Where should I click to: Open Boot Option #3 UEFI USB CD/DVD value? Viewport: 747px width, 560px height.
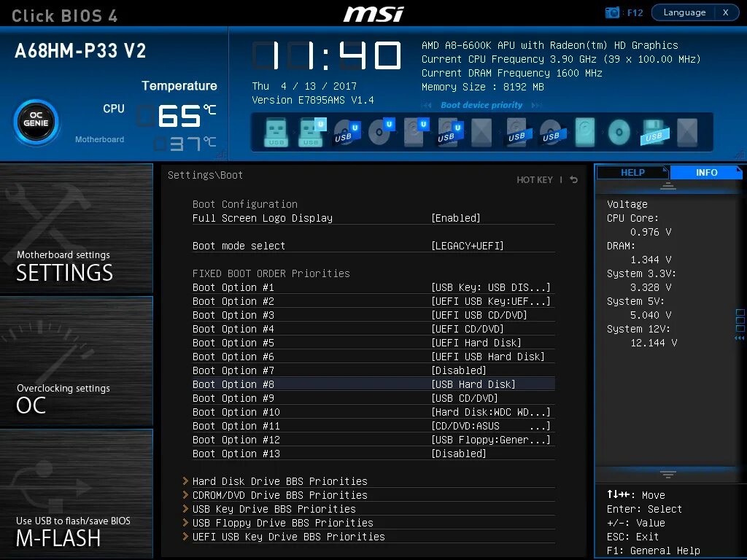pos(479,315)
